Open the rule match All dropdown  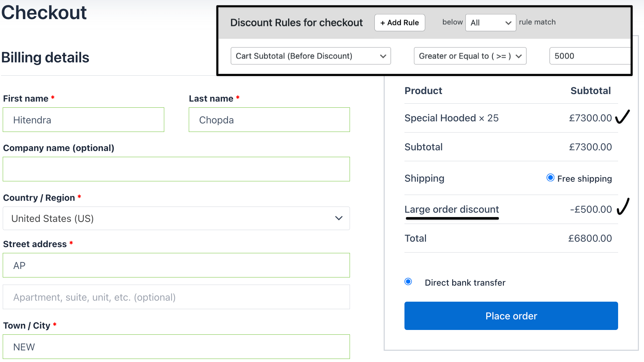point(490,22)
